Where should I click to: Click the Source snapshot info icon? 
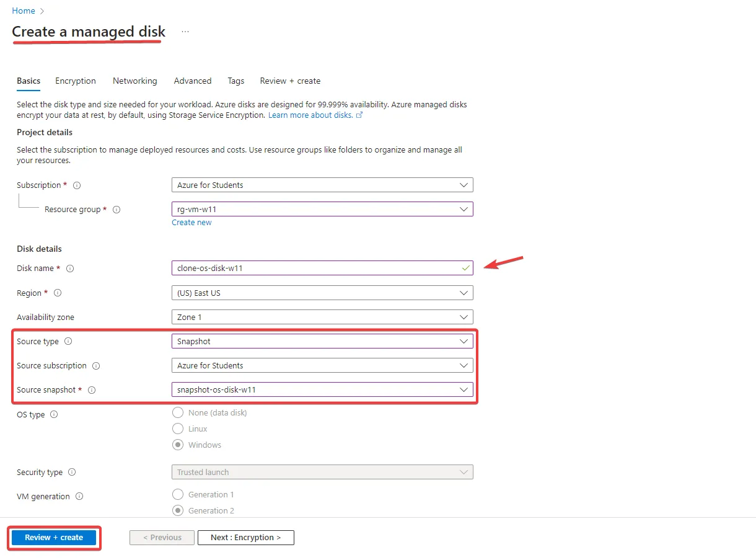tap(92, 390)
